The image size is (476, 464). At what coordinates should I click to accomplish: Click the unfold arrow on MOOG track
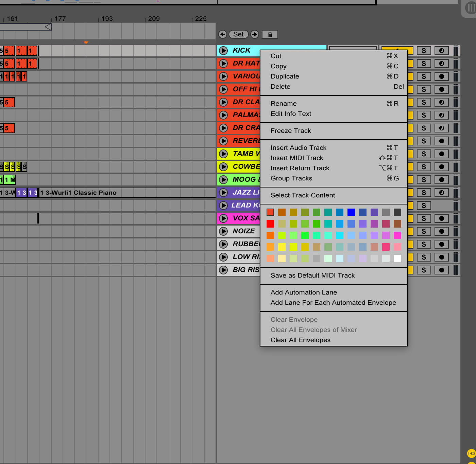(x=224, y=179)
